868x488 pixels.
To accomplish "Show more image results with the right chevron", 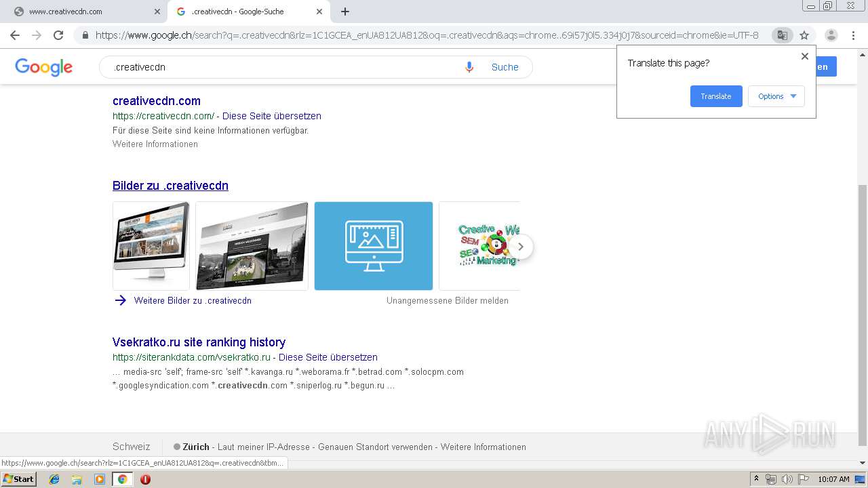I will point(520,247).
